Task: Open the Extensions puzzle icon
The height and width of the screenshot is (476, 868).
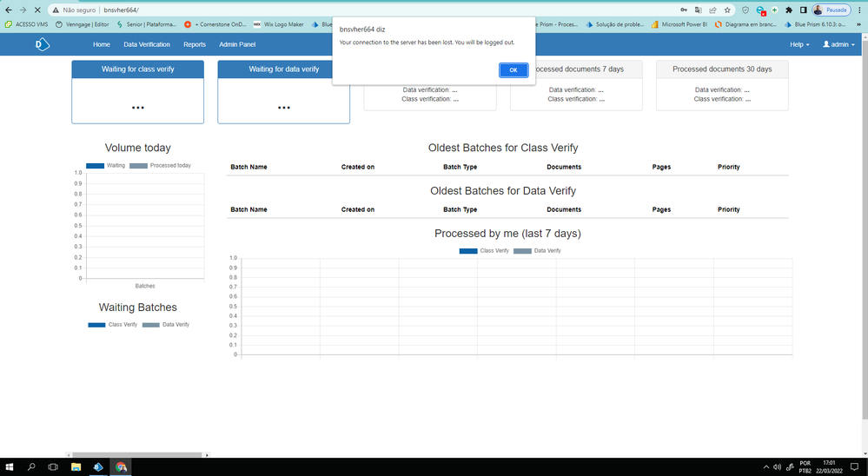Action: point(789,10)
